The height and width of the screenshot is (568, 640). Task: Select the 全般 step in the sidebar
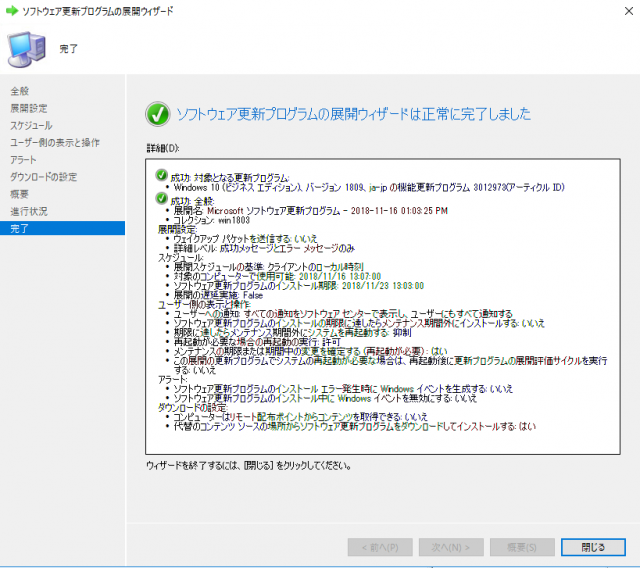(x=20, y=91)
